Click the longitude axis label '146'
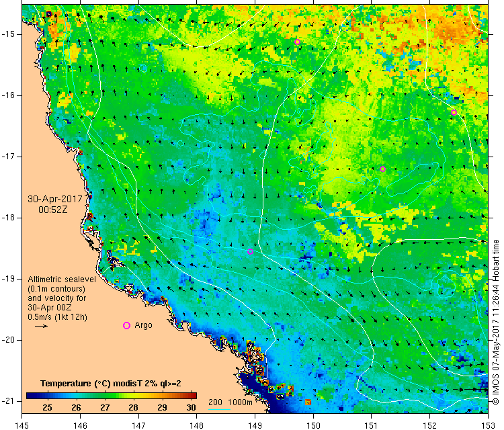This screenshot has width=504, height=430. (x=80, y=426)
